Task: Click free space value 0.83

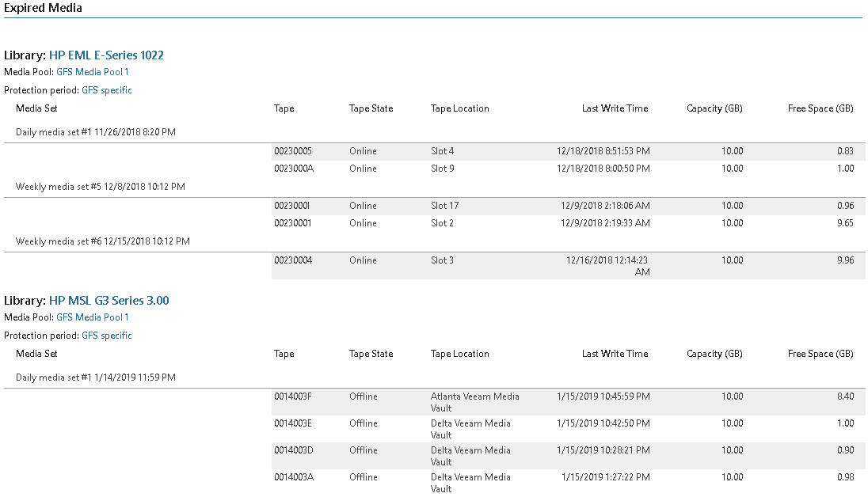Action: 845,151
